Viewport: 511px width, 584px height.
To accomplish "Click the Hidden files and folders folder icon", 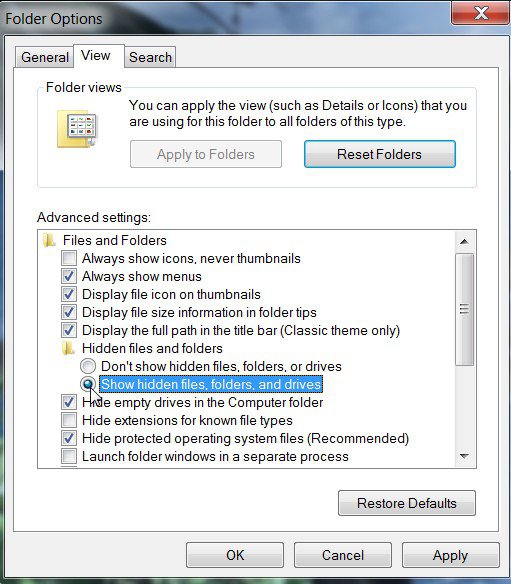I will click(68, 349).
